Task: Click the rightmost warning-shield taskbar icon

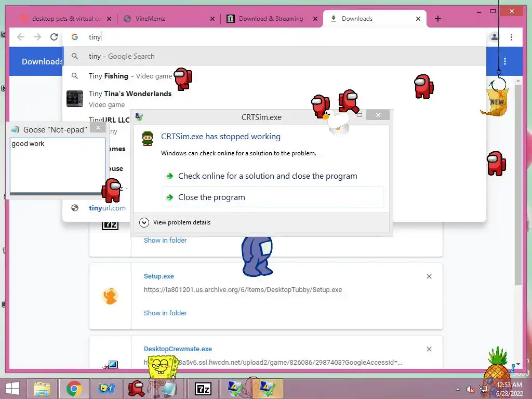Action: click(x=267, y=389)
